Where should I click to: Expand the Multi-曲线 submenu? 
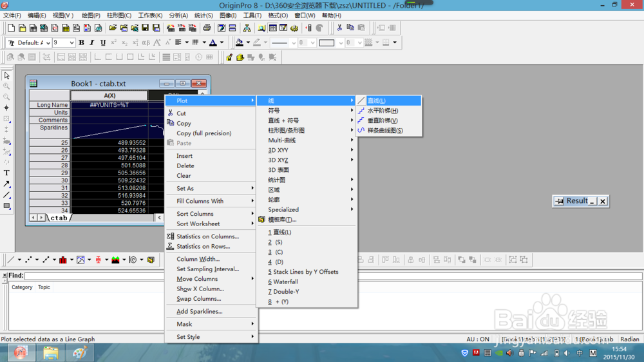(x=307, y=140)
